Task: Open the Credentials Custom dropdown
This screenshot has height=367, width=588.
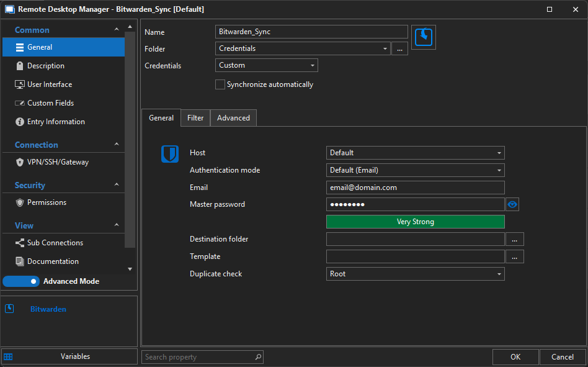Action: click(x=267, y=65)
